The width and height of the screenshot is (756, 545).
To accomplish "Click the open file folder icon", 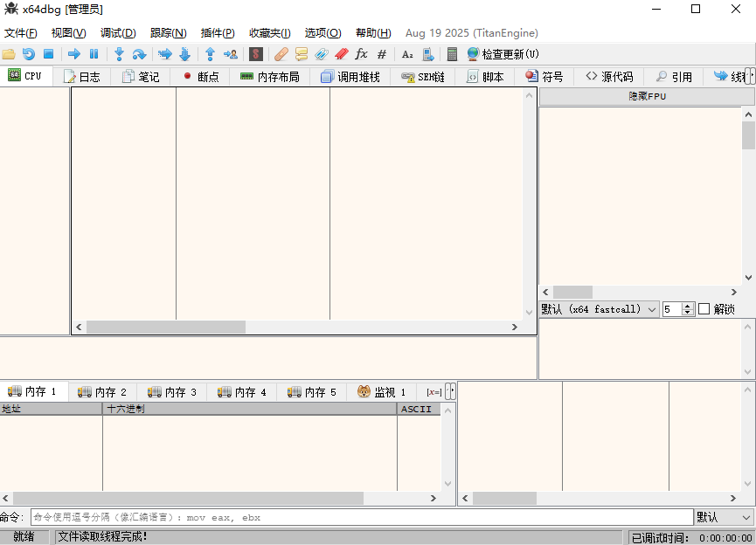I will pos(9,54).
